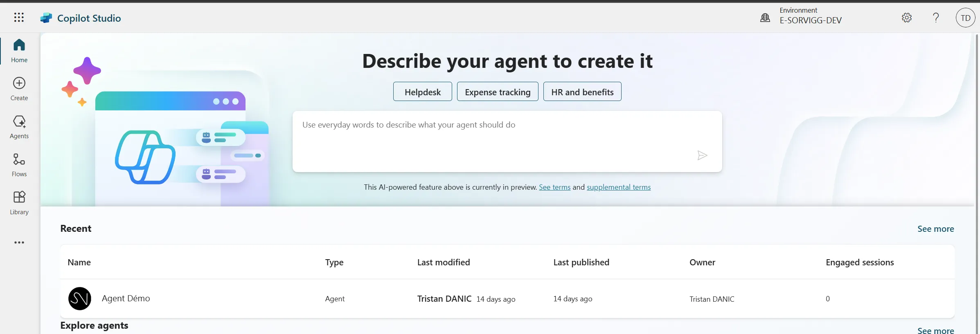
Task: Open the app launcher waffle menu
Action: [19, 18]
